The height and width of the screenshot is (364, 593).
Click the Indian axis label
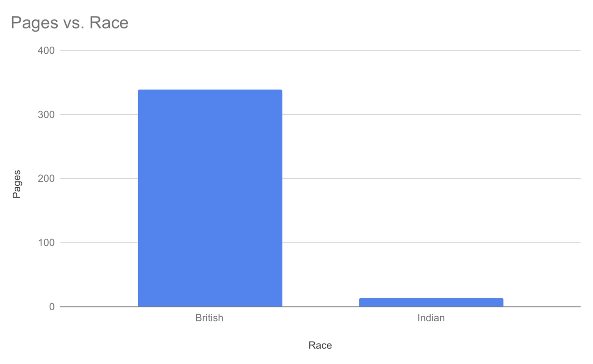point(431,318)
